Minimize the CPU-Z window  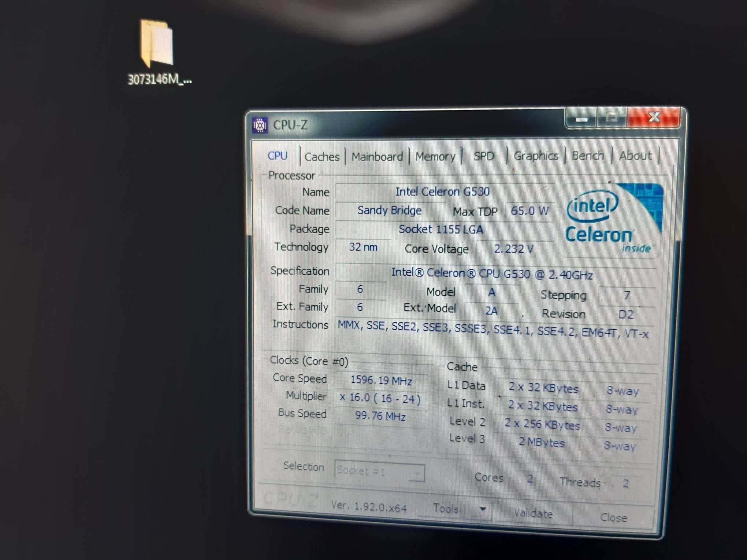click(582, 119)
